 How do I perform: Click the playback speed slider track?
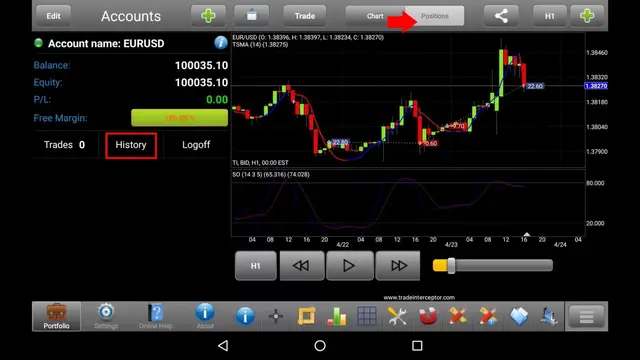coord(493,266)
